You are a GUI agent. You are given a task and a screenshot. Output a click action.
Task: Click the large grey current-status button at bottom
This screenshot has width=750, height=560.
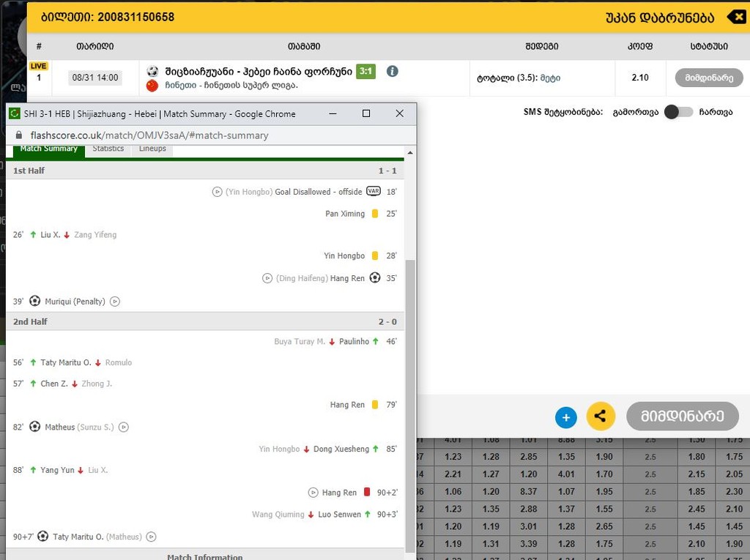(683, 416)
